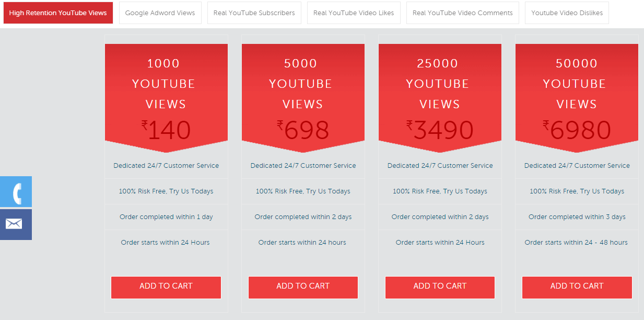Switch to Real YouTube Subscribers tab
Screen dimensions: 644x320
(254, 13)
